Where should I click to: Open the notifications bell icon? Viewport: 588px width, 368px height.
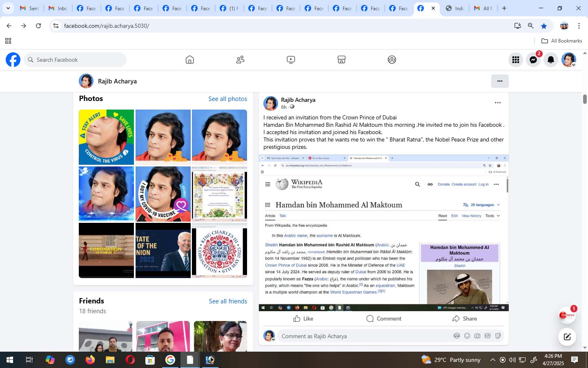pos(551,60)
